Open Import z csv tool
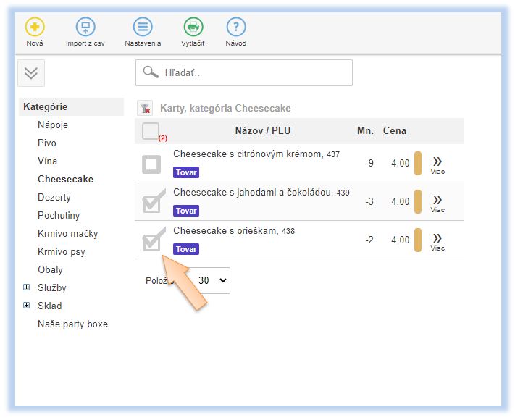The width and height of the screenshot is (515, 420). pyautogui.click(x=85, y=28)
